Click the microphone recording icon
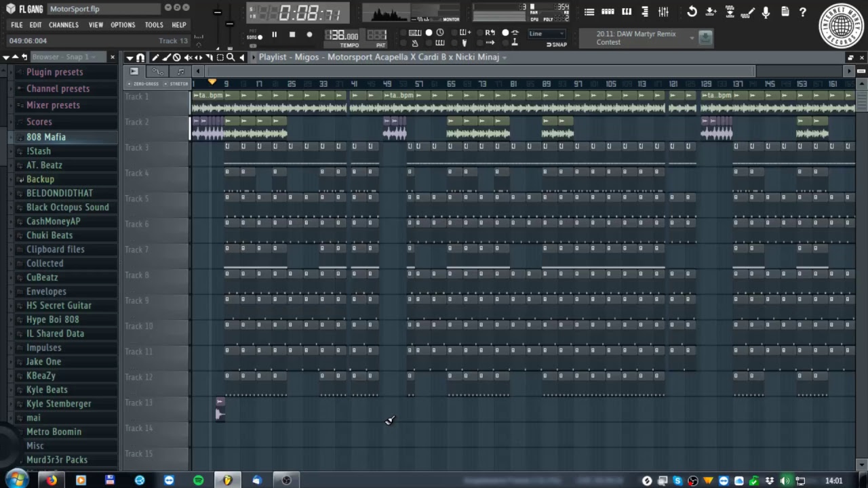 click(766, 12)
